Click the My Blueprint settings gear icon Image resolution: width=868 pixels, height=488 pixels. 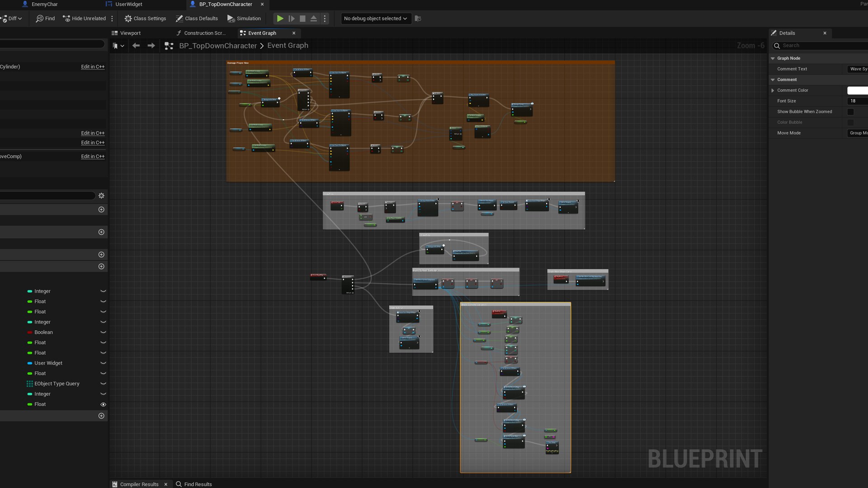[101, 196]
